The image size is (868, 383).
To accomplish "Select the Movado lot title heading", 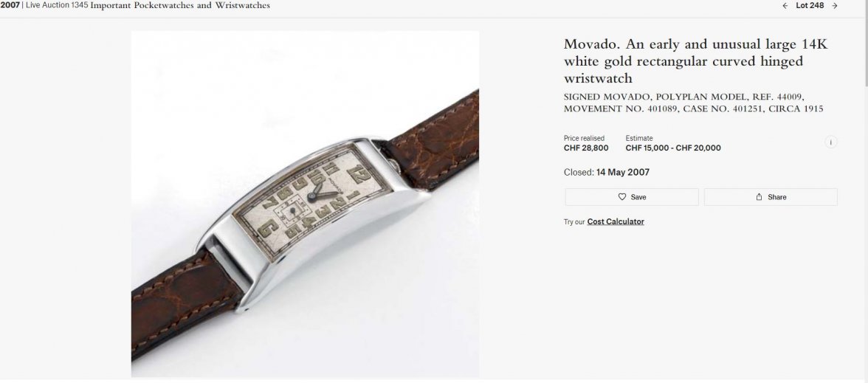I will [x=695, y=61].
